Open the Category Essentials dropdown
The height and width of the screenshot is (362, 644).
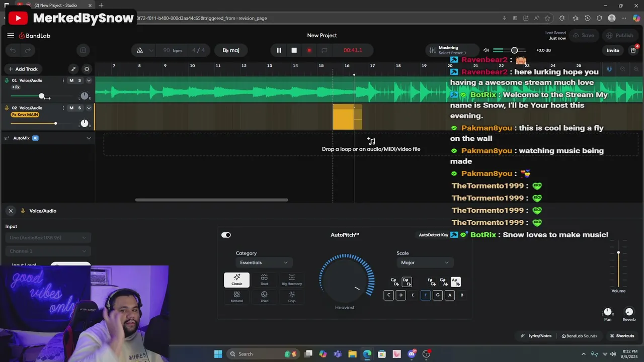tap(264, 262)
